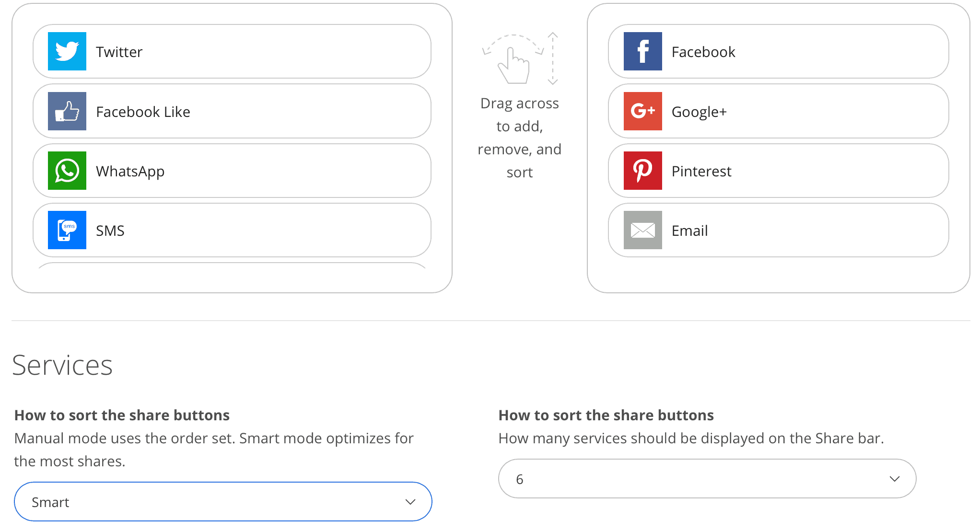Click the Facebook Like thumbs-up icon

pos(67,111)
